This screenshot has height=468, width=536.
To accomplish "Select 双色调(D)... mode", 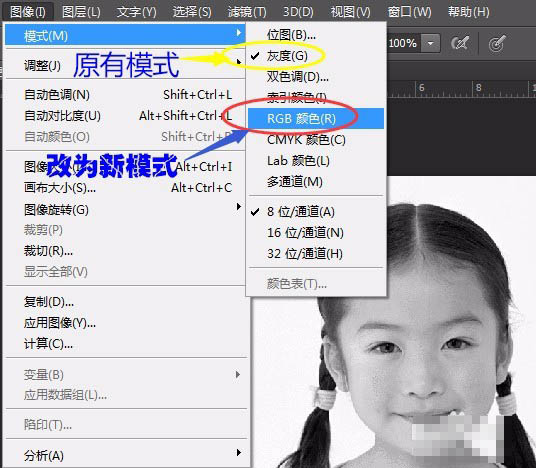I will [316, 76].
